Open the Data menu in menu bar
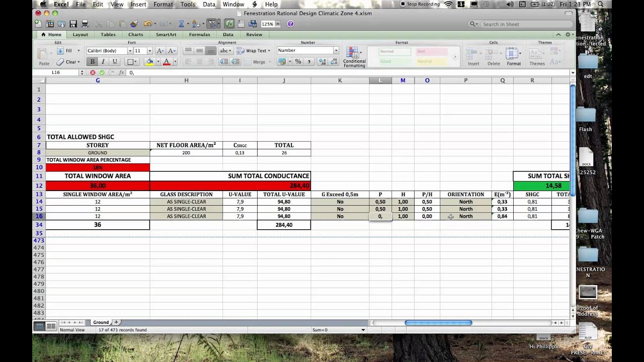 click(x=209, y=4)
